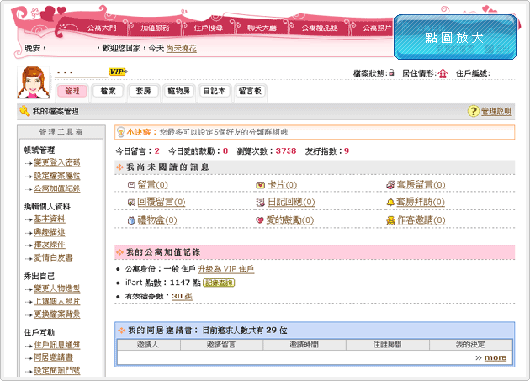Image resolution: width=530 pixels, height=381 pixels.
Task: Open 擇友條件 in the sidebar
Action: [49, 245]
